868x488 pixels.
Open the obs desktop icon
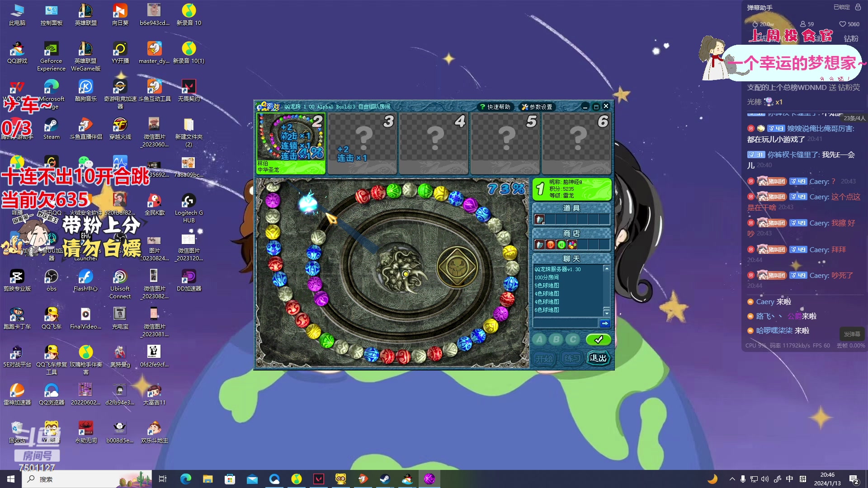(x=52, y=280)
